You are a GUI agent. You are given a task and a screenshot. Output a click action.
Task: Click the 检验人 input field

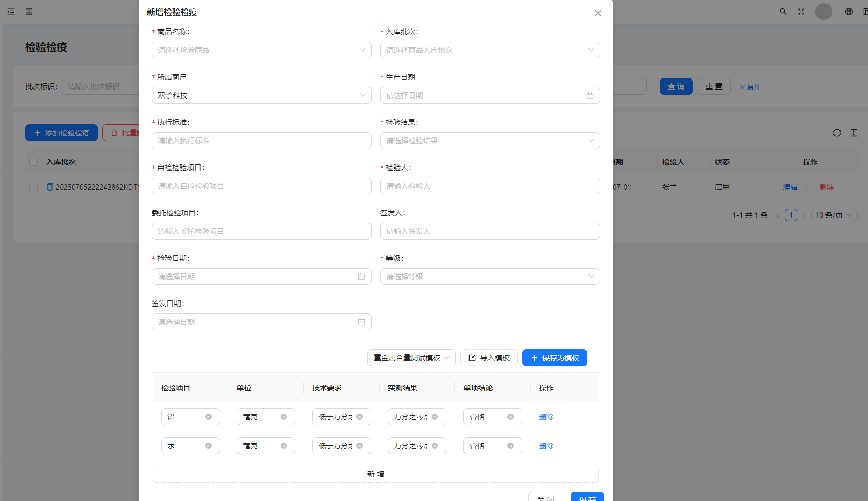point(490,186)
